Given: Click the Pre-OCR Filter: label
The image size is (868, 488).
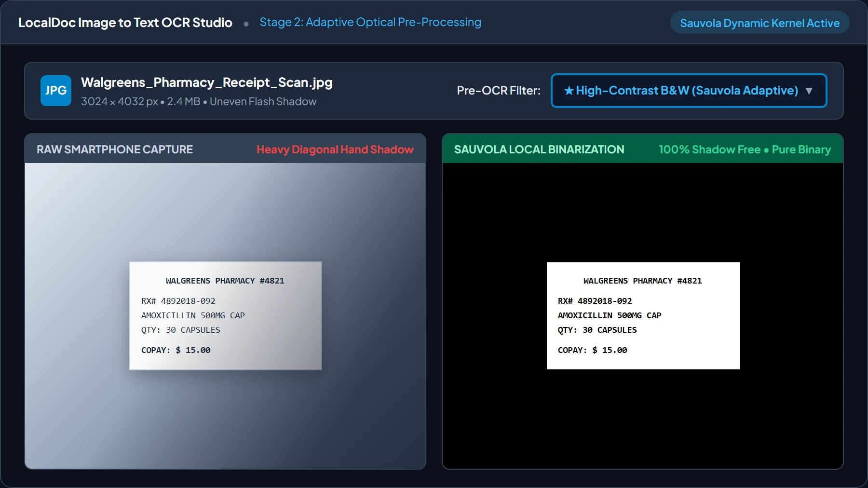Looking at the screenshot, I should click(499, 91).
